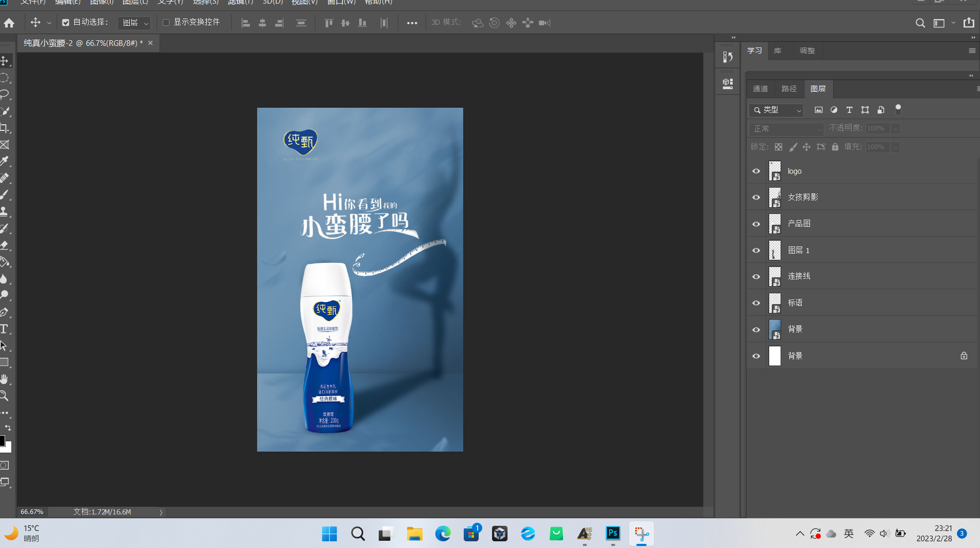Click lock all icon in layers panel
This screenshot has width=980, height=548.
click(x=835, y=147)
